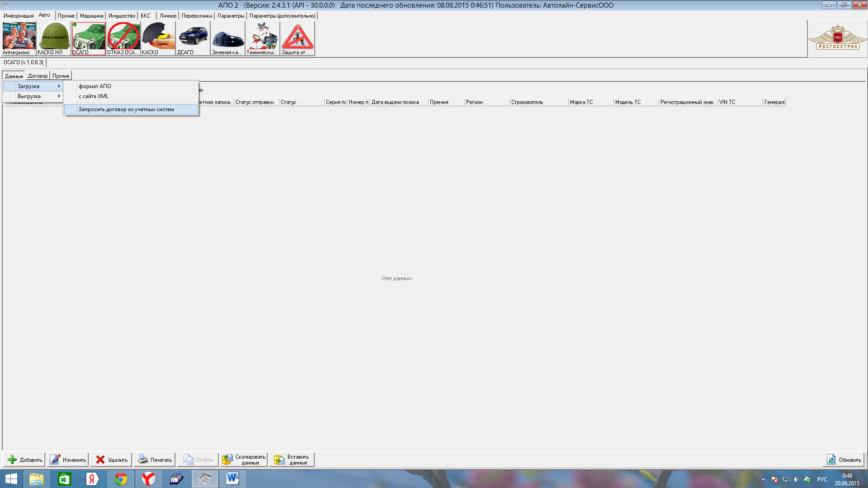Screen dimensions: 868x488
Task: Click the Печатать printer button
Action: (155, 460)
